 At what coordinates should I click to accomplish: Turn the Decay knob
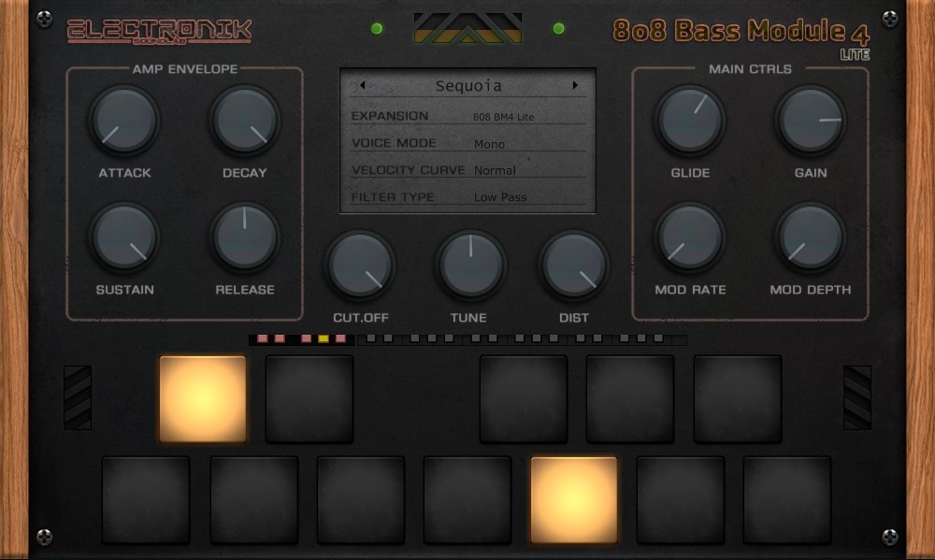pos(244,120)
